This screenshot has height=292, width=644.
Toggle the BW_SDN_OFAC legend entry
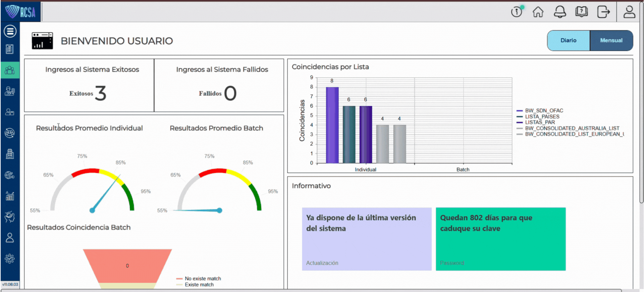544,110
